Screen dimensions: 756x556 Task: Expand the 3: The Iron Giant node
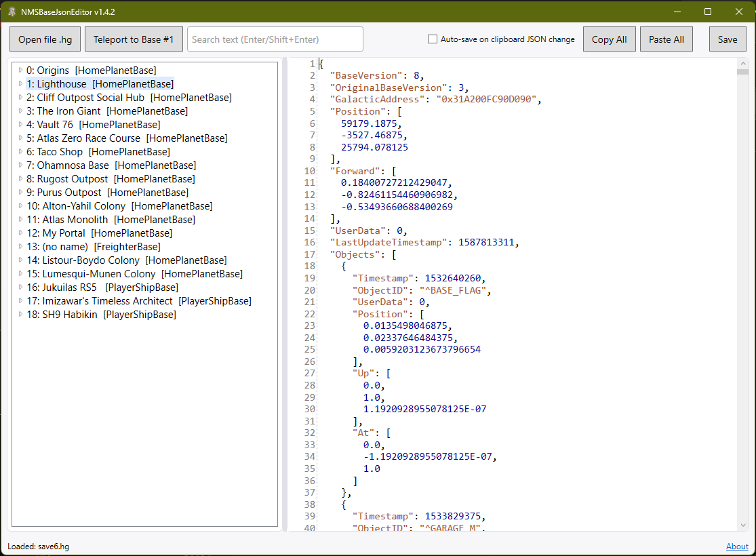pyautogui.click(x=20, y=111)
